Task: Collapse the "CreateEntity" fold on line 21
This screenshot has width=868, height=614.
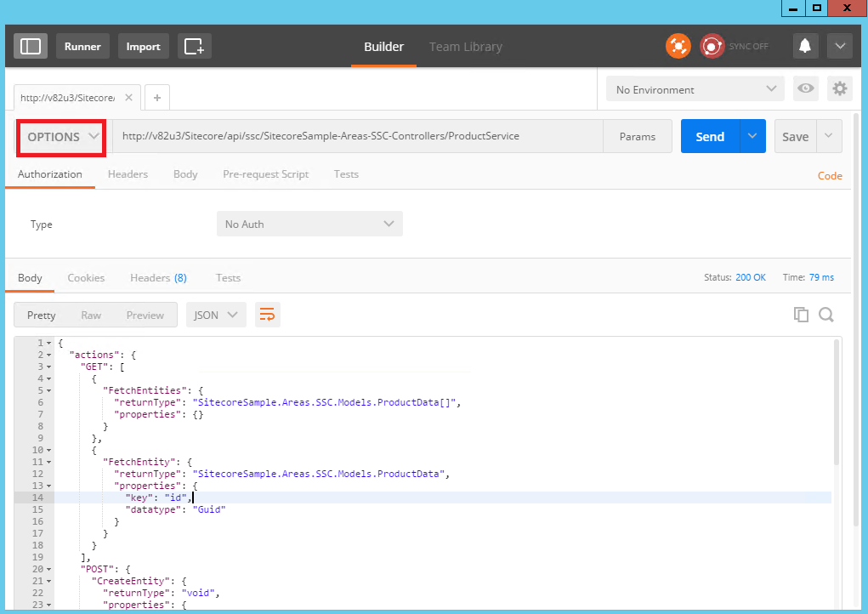Action: pos(49,582)
